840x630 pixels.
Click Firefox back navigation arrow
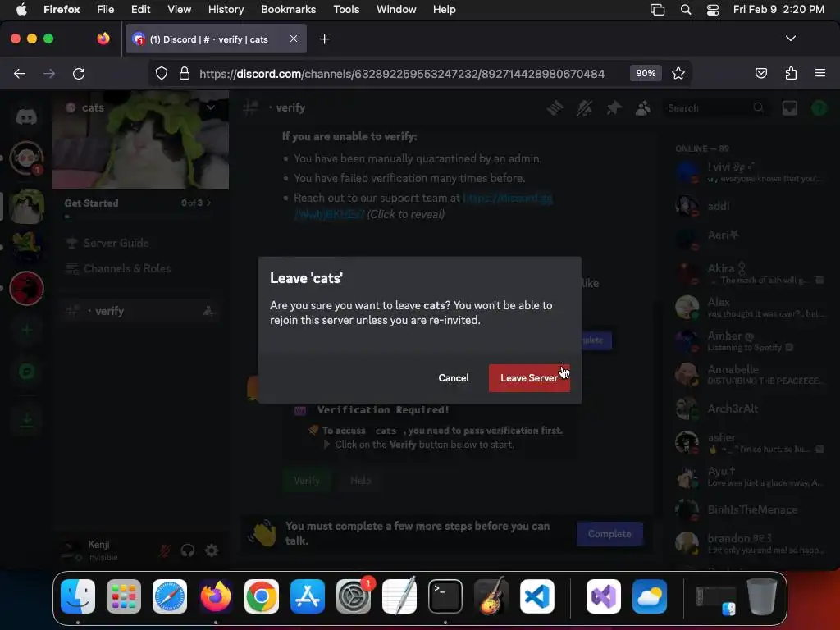tap(20, 73)
